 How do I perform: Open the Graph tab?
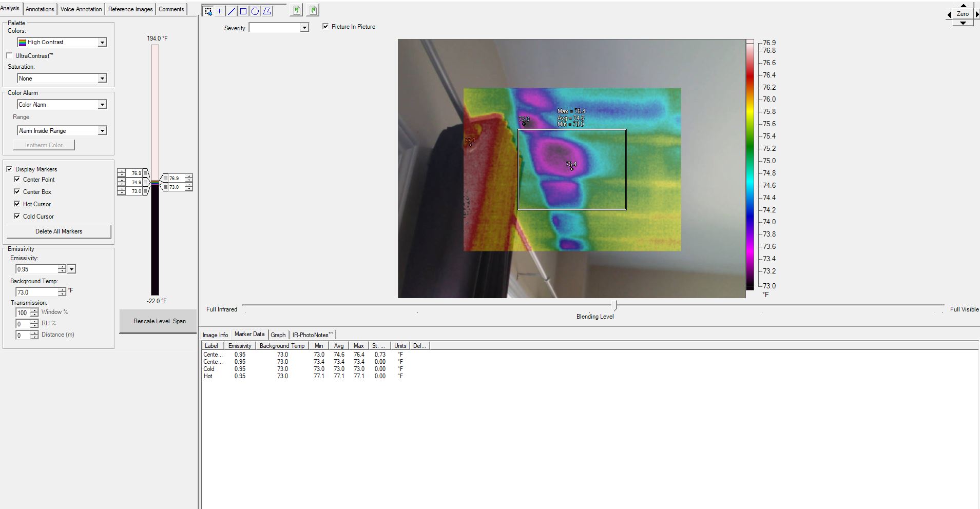(x=278, y=335)
